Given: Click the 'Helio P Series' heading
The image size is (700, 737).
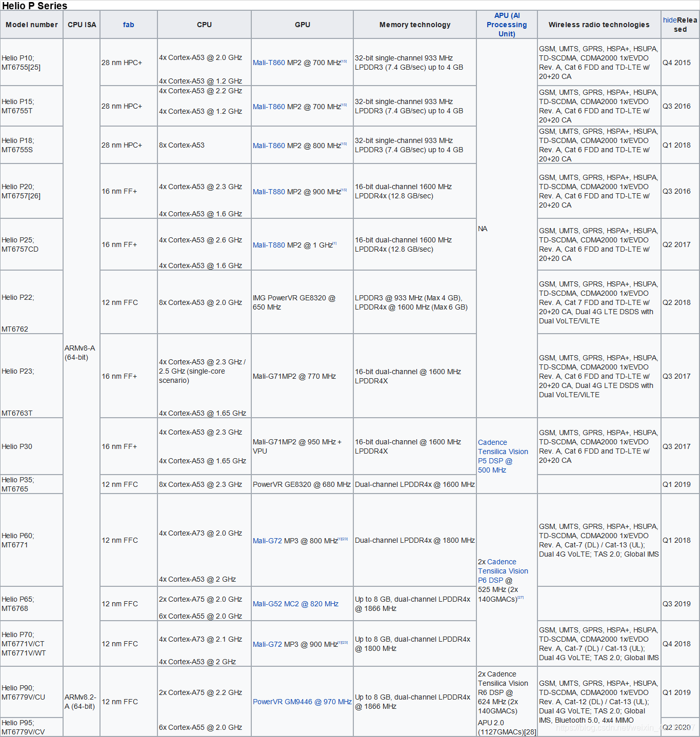Looking at the screenshot, I should pos(35,6).
